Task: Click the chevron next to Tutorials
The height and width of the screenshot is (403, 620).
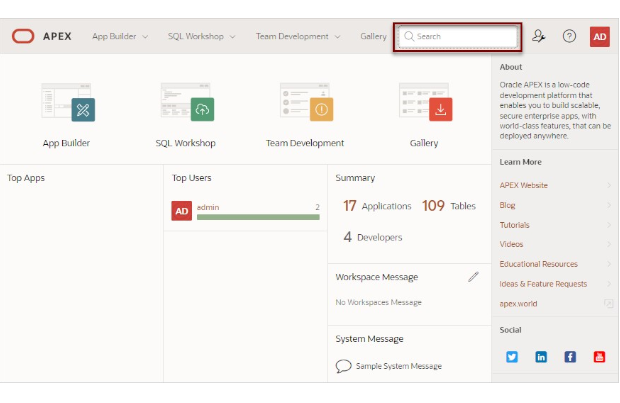Action: (x=609, y=225)
